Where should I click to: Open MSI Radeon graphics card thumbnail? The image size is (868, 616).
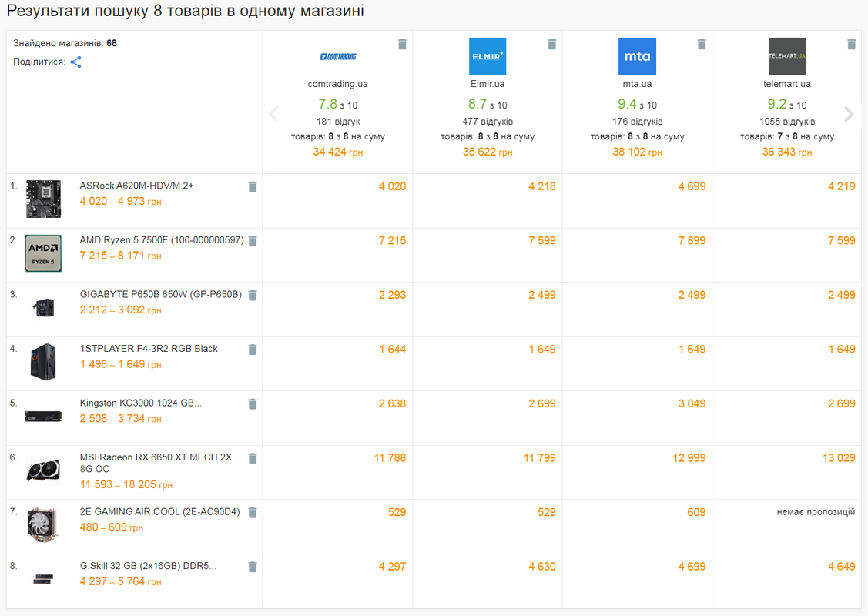[43, 470]
